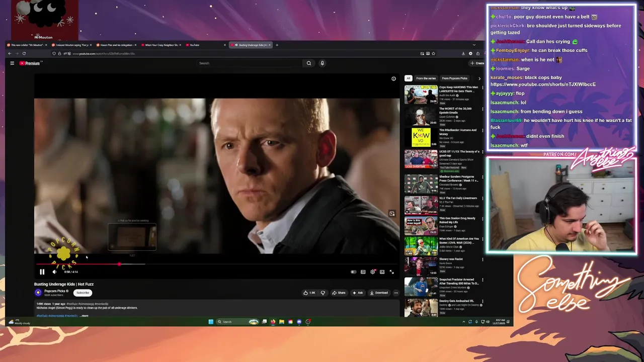Share the video

pyautogui.click(x=339, y=293)
